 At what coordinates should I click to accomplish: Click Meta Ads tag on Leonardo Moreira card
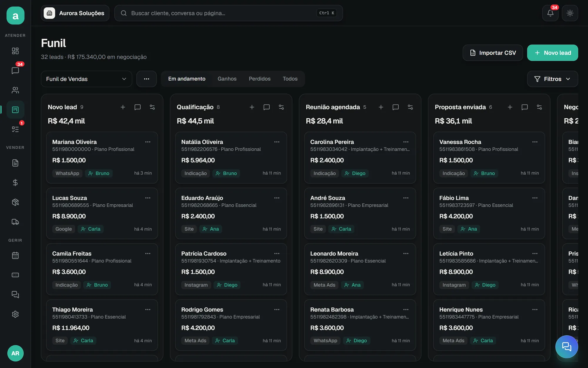click(324, 285)
